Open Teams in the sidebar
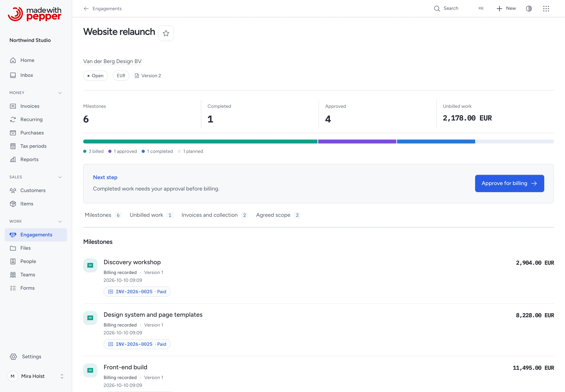565x392 pixels. pos(36,275)
